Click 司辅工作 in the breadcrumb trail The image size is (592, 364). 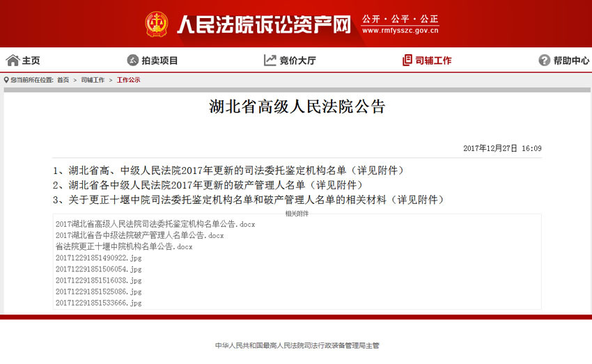click(93, 80)
